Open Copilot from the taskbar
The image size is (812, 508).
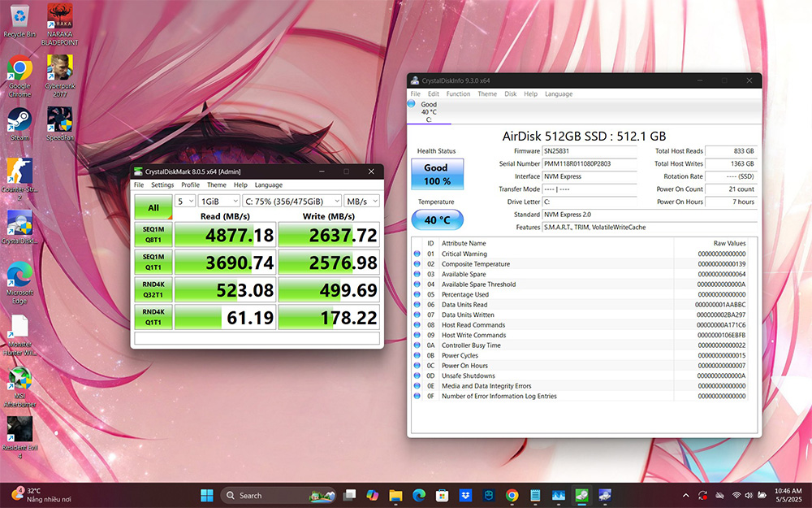point(373,496)
